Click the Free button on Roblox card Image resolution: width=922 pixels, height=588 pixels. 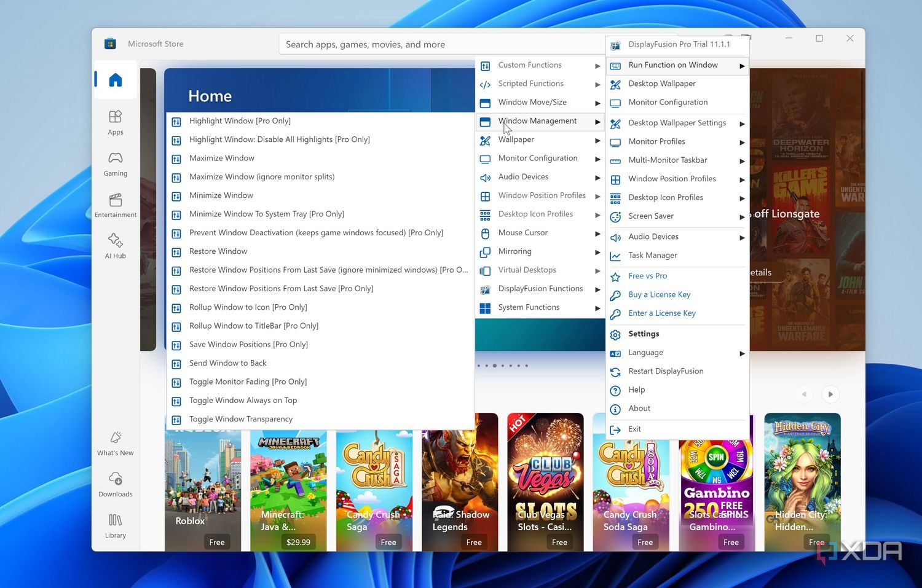pyautogui.click(x=217, y=542)
